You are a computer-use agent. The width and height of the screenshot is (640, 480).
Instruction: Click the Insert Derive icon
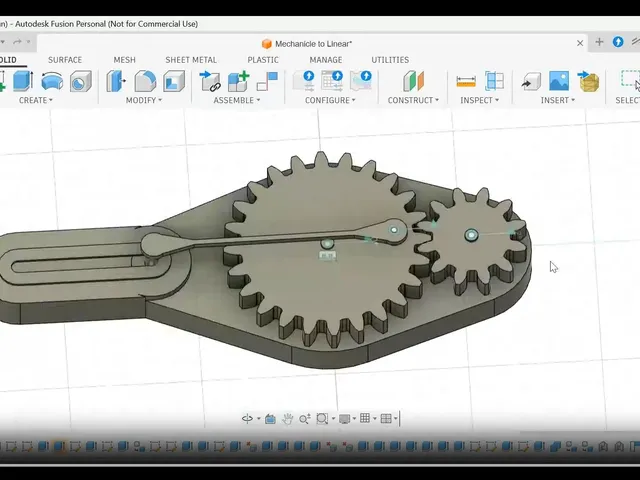pyautogui.click(x=531, y=81)
